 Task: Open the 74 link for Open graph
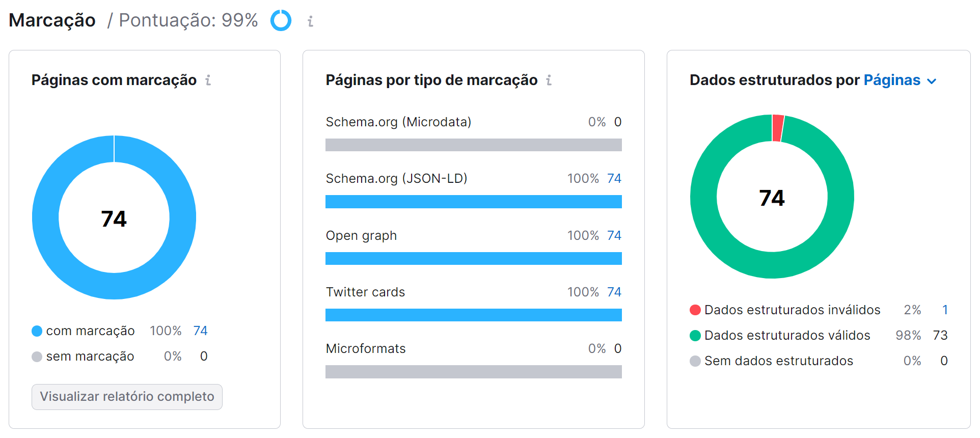click(x=614, y=235)
